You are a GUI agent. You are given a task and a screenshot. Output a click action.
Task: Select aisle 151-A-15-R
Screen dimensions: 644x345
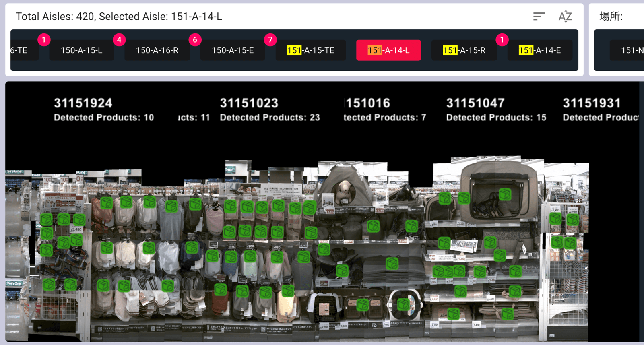[x=464, y=50]
